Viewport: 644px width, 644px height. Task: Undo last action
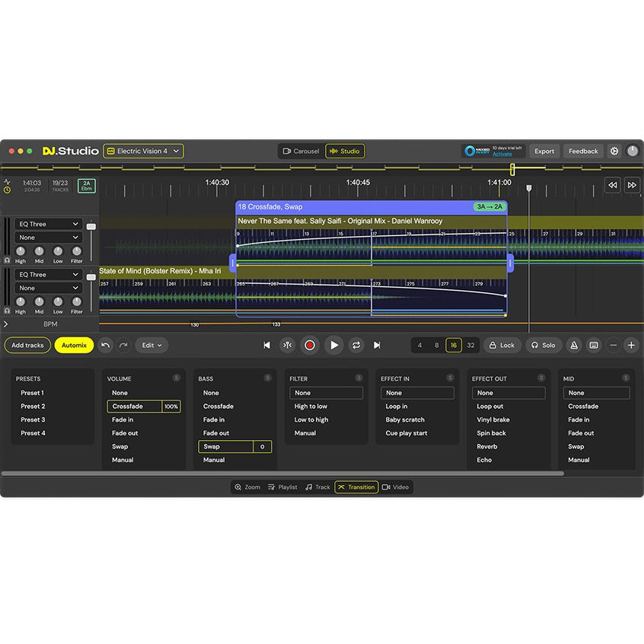click(x=105, y=346)
